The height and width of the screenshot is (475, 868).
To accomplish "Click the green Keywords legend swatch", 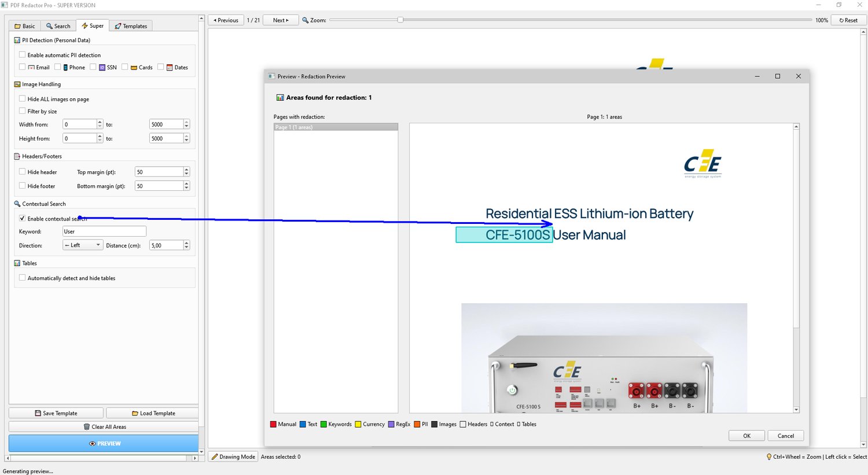I will click(323, 424).
